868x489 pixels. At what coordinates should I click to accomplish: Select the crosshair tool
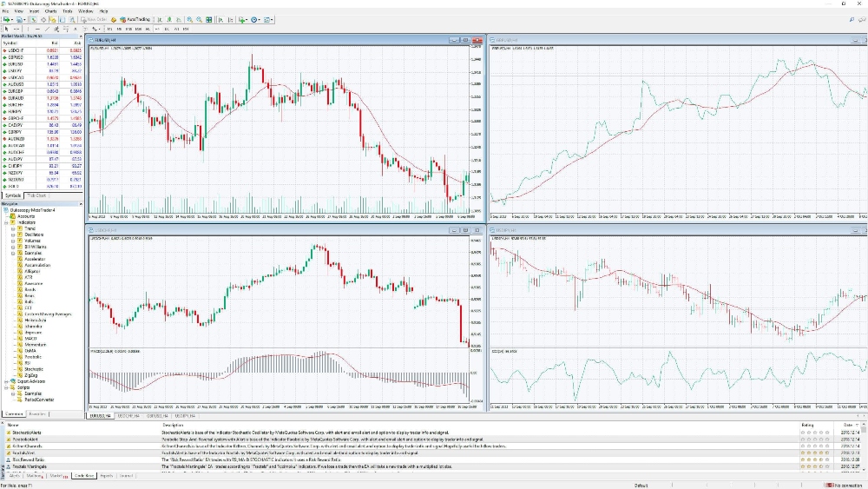coord(15,29)
